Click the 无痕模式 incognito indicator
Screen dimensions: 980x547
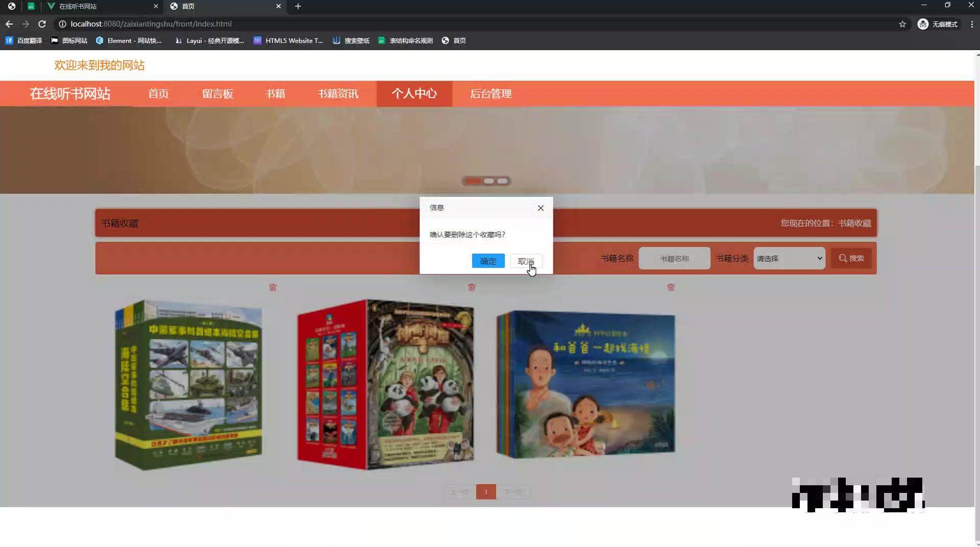click(938, 24)
